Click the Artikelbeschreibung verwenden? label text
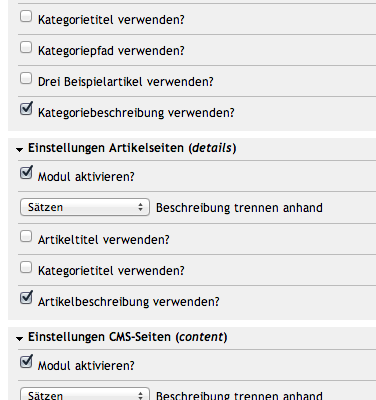 pyautogui.click(x=129, y=302)
